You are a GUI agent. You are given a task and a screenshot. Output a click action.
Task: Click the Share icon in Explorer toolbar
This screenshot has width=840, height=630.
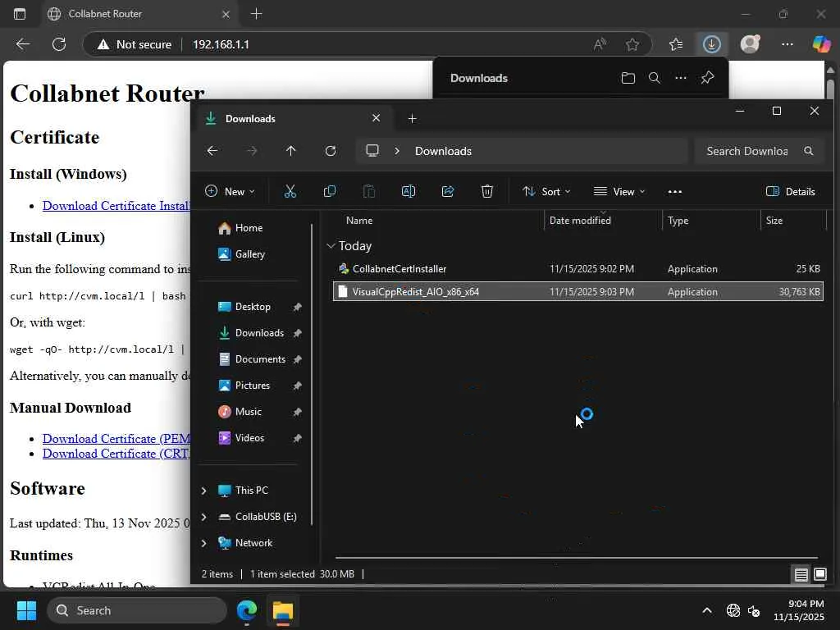pyautogui.click(x=448, y=191)
